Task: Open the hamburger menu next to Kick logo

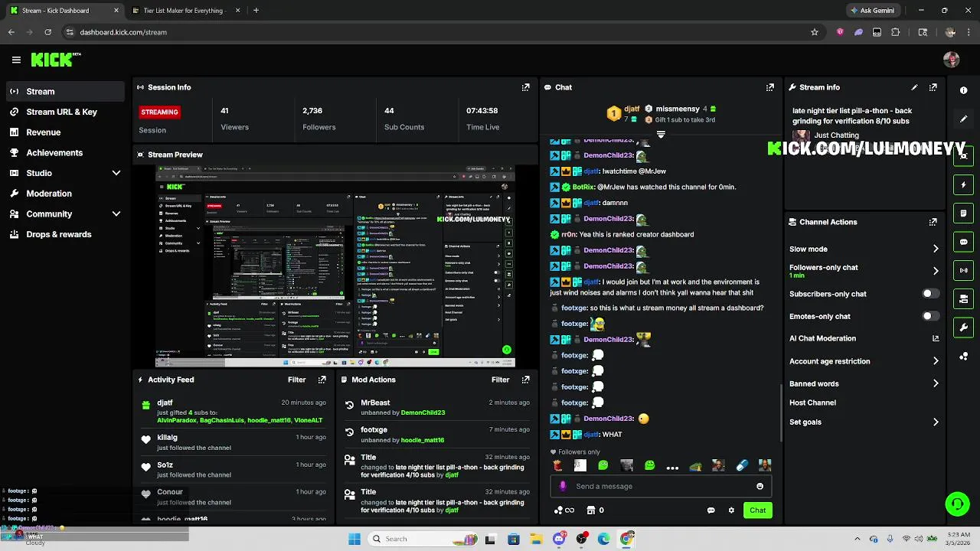Action: pyautogui.click(x=16, y=60)
